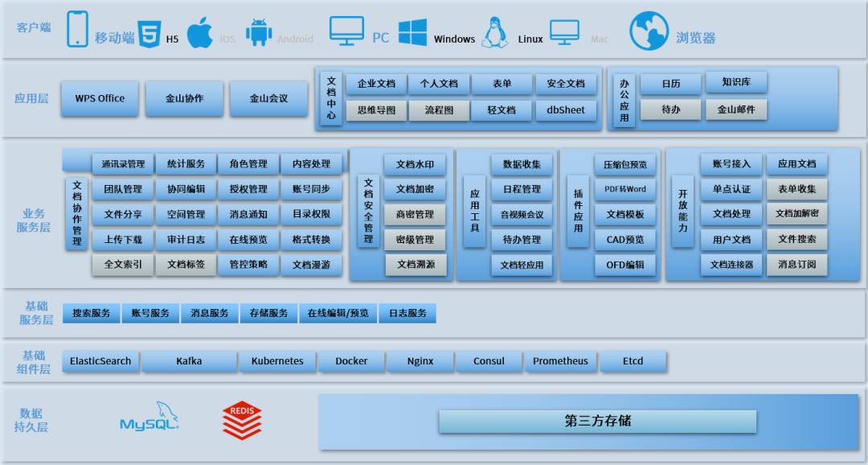Image resolution: width=868 pixels, height=465 pixels.
Task: Select the Android robot icon
Action: click(259, 33)
